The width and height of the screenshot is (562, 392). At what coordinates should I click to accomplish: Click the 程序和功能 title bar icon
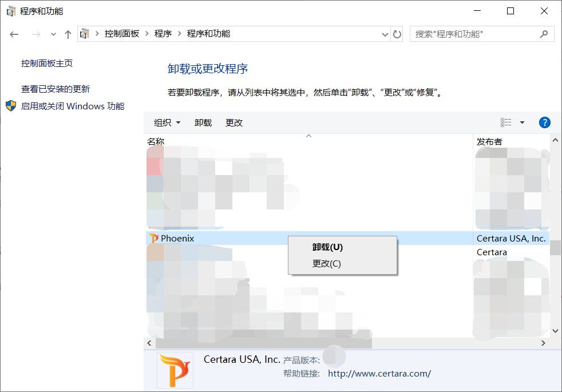tap(11, 11)
